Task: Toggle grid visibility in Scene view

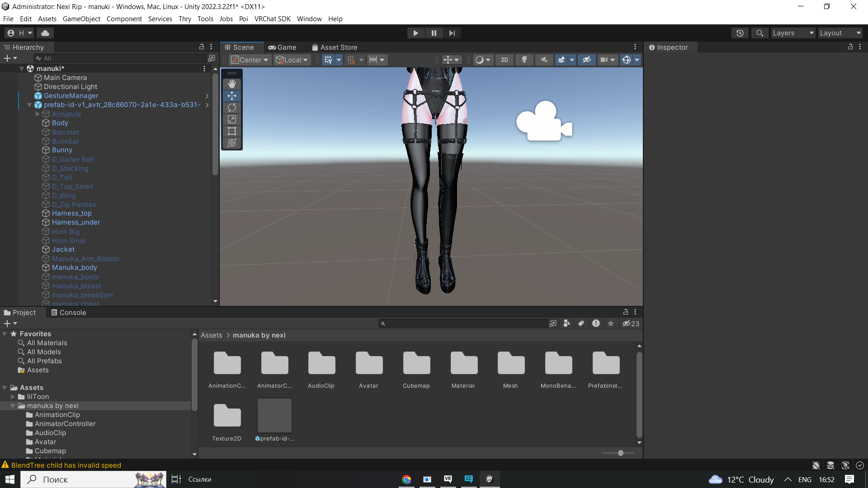Action: 328,60
